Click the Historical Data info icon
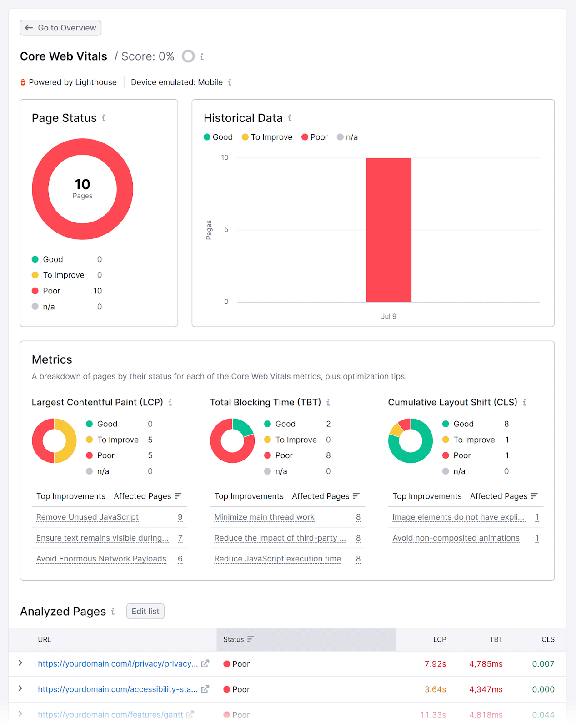The width and height of the screenshot is (576, 728). click(x=290, y=118)
